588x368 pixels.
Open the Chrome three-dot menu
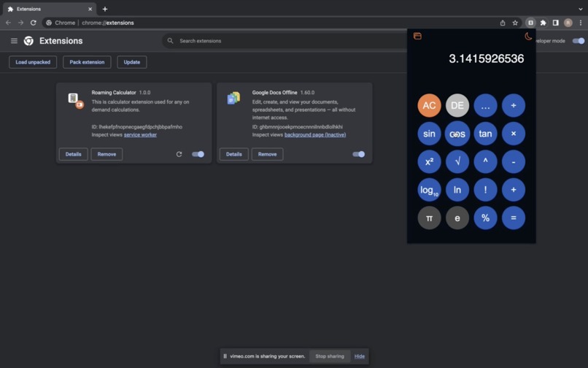click(x=581, y=23)
